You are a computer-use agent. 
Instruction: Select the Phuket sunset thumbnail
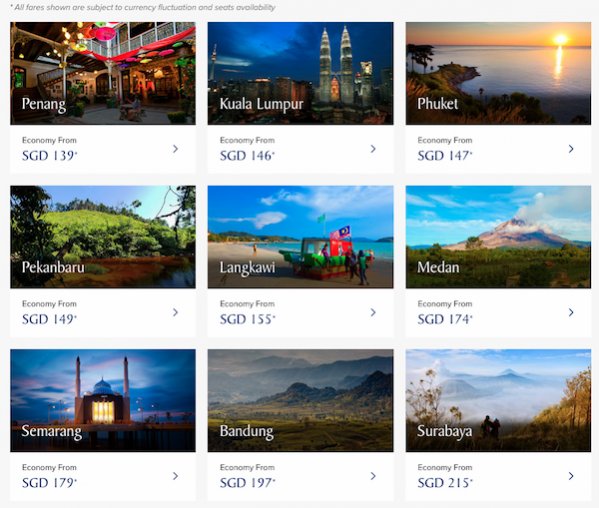point(498,73)
